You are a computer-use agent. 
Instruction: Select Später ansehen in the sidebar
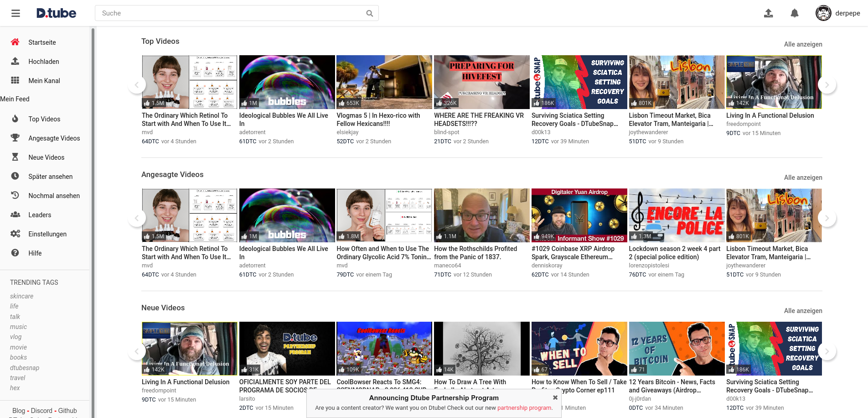(x=50, y=177)
